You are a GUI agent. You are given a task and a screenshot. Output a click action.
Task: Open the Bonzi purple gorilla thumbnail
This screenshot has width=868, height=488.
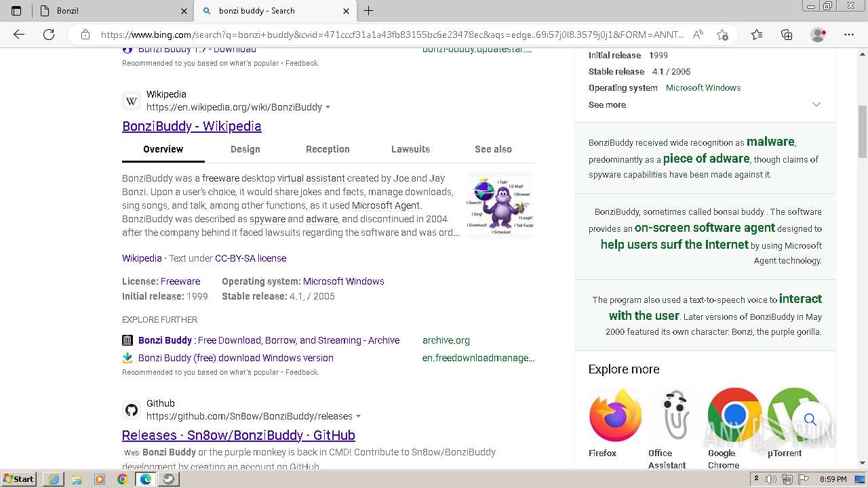[x=500, y=205]
